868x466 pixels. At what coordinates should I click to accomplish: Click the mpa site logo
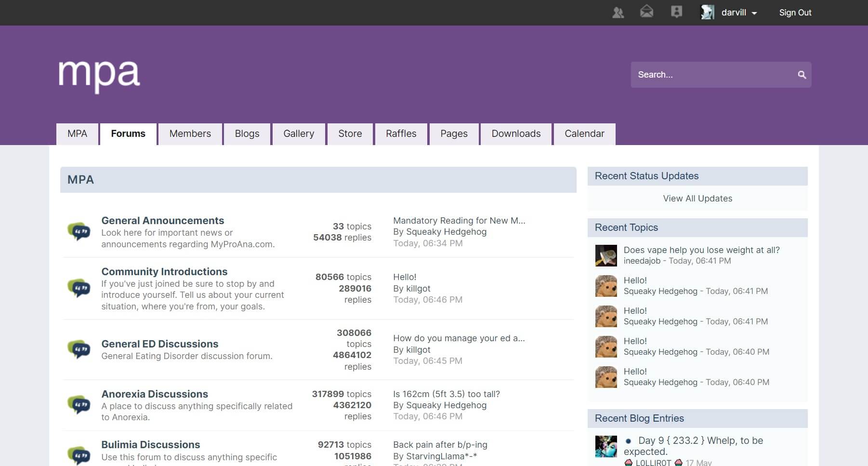click(99, 76)
